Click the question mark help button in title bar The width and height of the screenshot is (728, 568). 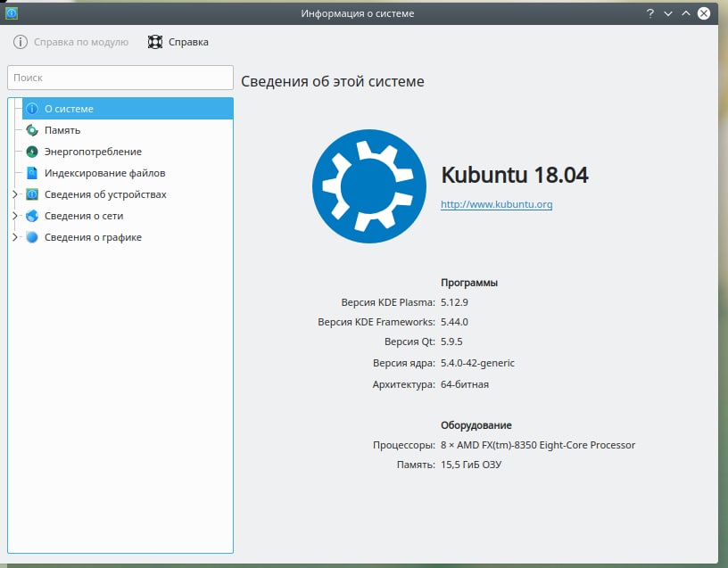650,13
